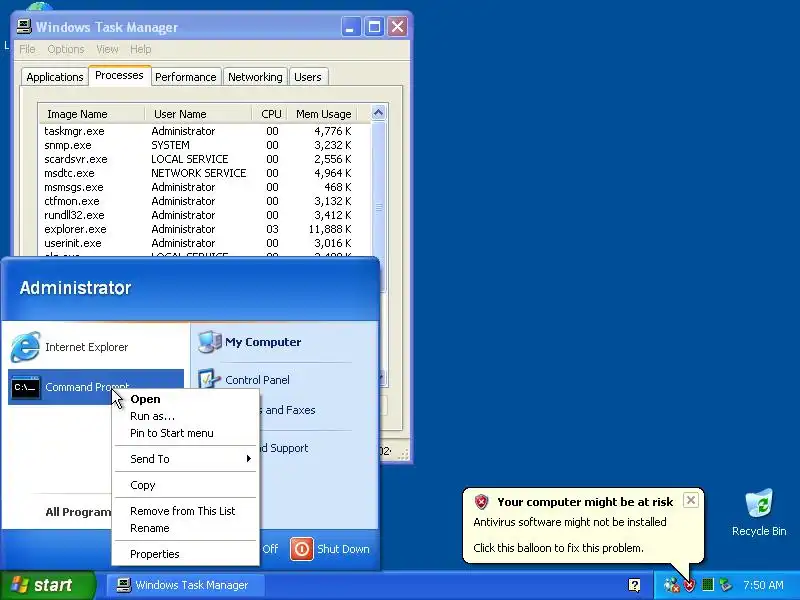
Task: Click the green CPU usage tray icon
Action: pos(708,585)
